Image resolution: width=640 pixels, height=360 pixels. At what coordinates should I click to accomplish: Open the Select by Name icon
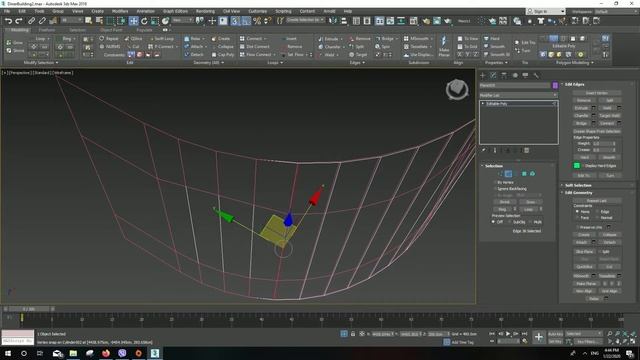pyautogui.click(x=99, y=21)
